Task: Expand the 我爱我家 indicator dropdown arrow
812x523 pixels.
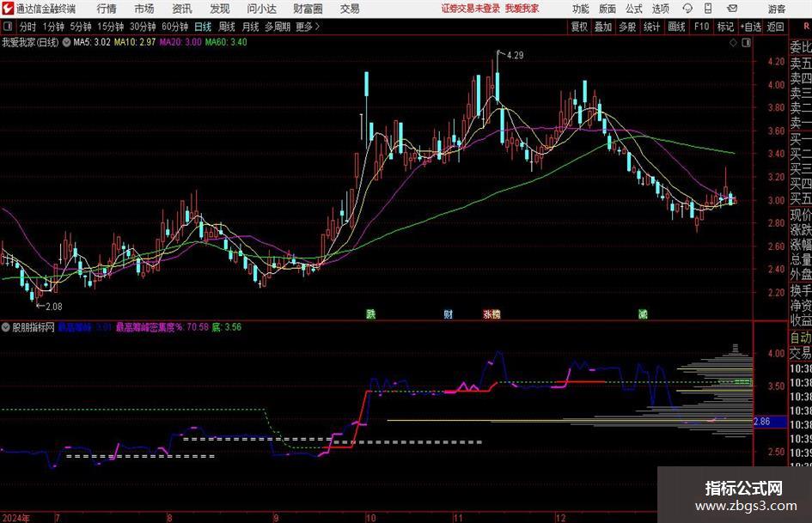Action: (x=66, y=42)
